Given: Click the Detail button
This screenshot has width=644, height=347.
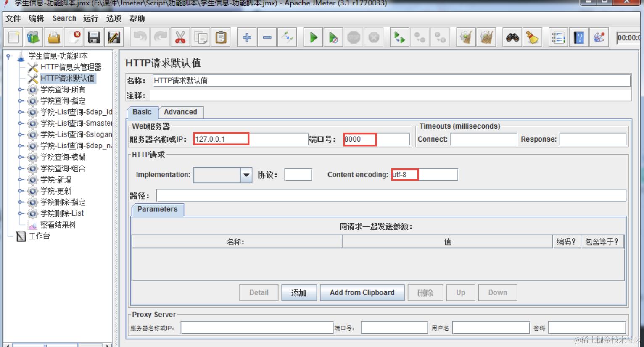Looking at the screenshot, I should (x=259, y=293).
